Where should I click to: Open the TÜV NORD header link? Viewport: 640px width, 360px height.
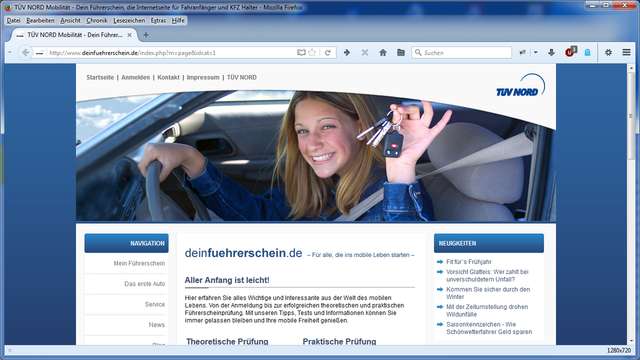point(242,77)
